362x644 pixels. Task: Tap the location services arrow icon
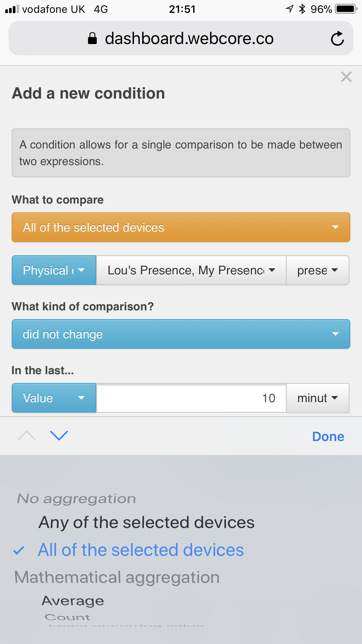289,9
